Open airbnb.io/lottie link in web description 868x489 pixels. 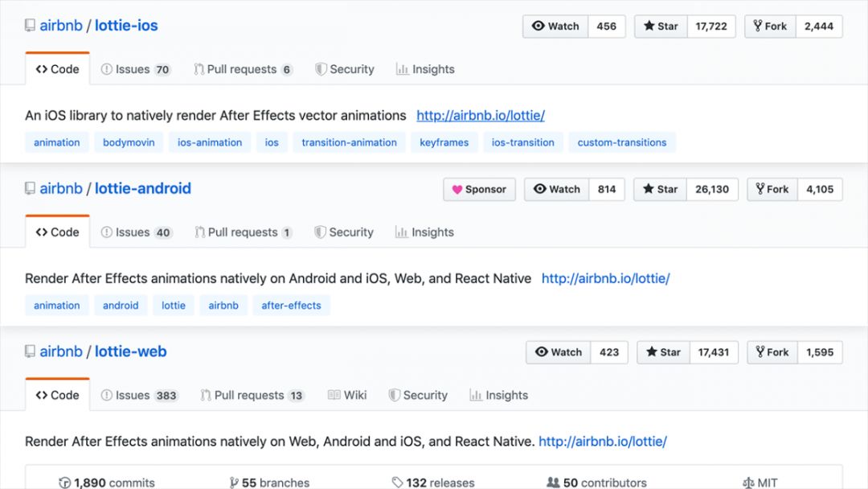[x=603, y=442]
